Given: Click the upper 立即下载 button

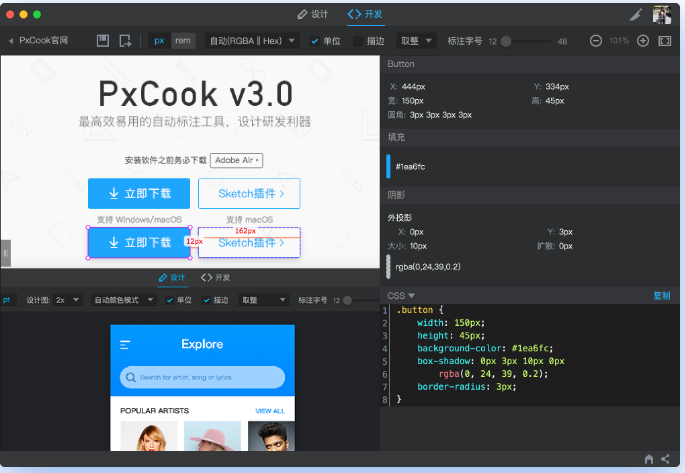Looking at the screenshot, I should 139,193.
